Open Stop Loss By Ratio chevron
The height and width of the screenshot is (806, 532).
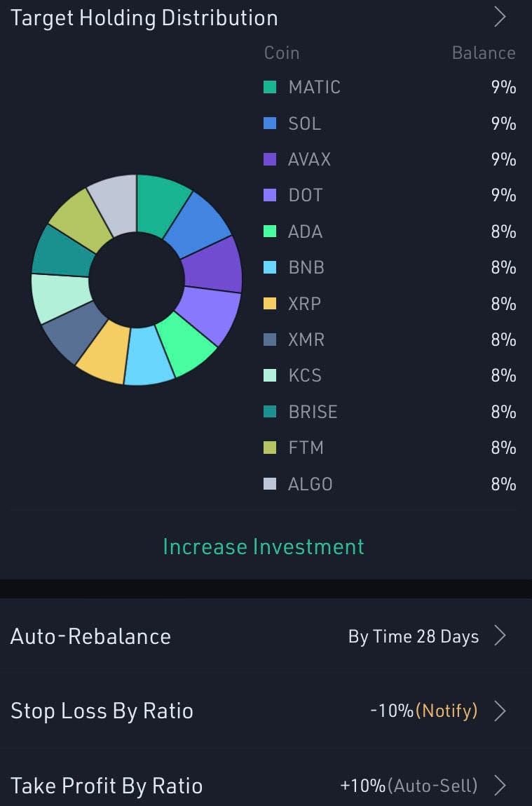pyautogui.click(x=500, y=711)
